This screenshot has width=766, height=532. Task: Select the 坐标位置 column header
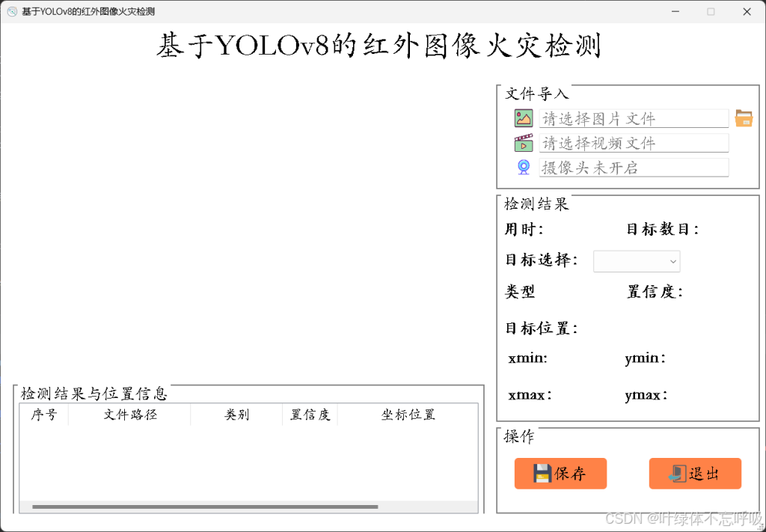[408, 415]
